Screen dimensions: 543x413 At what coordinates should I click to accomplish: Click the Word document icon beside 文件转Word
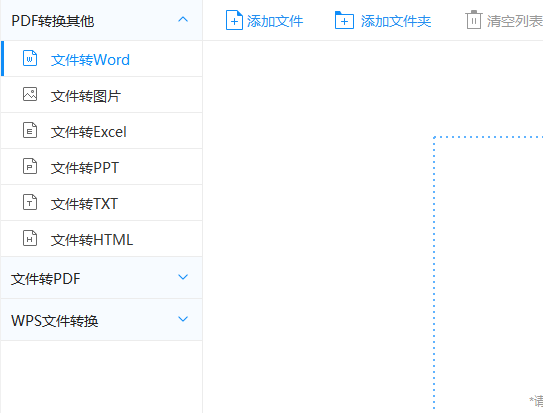pyautogui.click(x=30, y=58)
